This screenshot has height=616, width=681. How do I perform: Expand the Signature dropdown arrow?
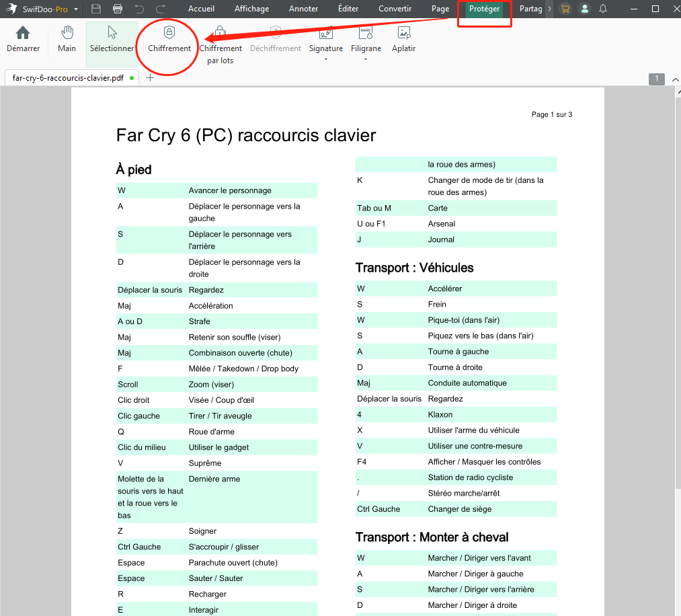[326, 59]
